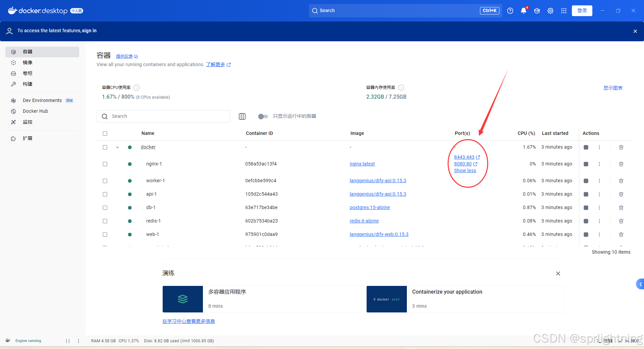Delete the redis-1 container
Screen dimensions: 644x349
point(621,221)
